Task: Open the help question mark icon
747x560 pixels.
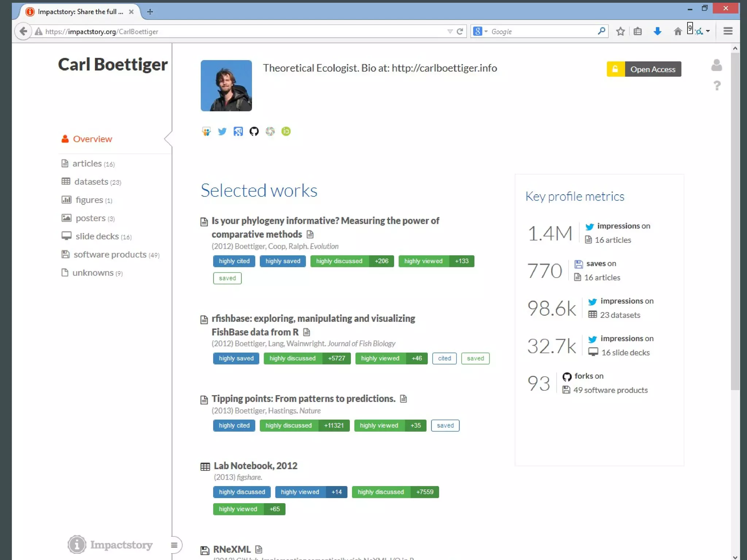Action: [717, 86]
